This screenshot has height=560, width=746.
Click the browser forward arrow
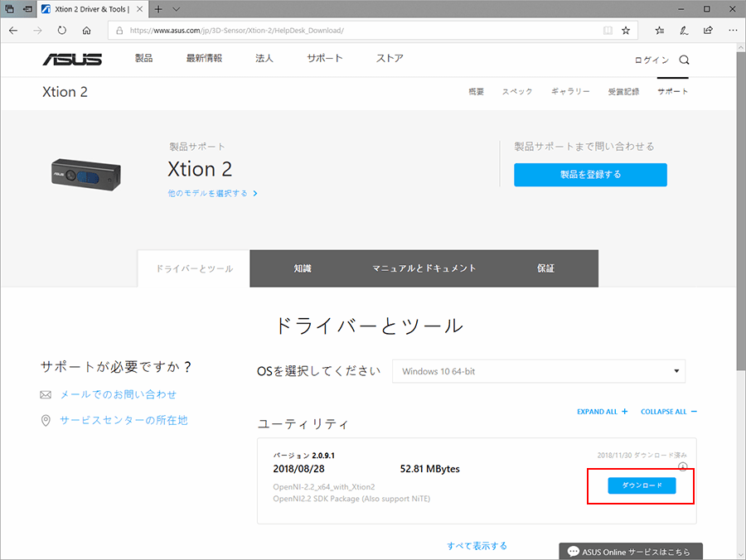point(37,31)
